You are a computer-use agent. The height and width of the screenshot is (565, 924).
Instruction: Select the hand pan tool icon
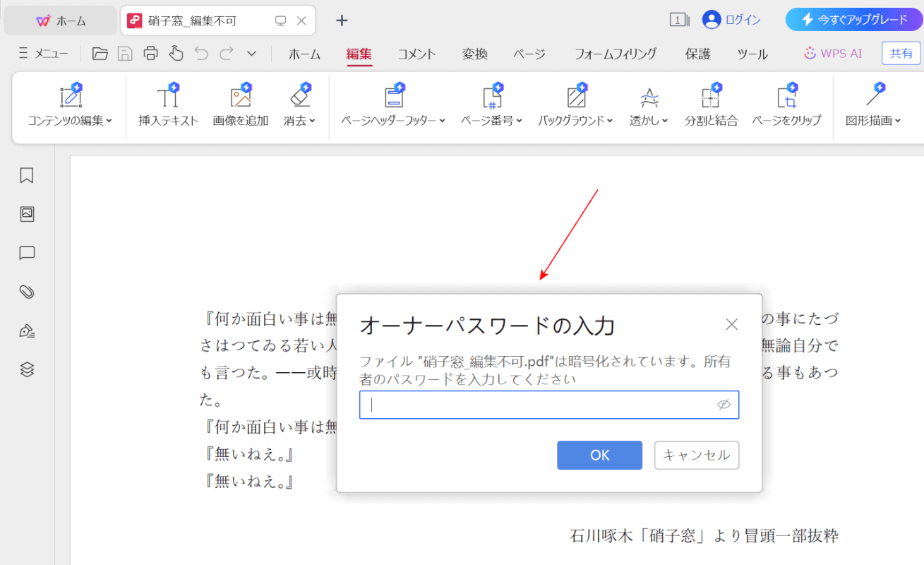[176, 54]
